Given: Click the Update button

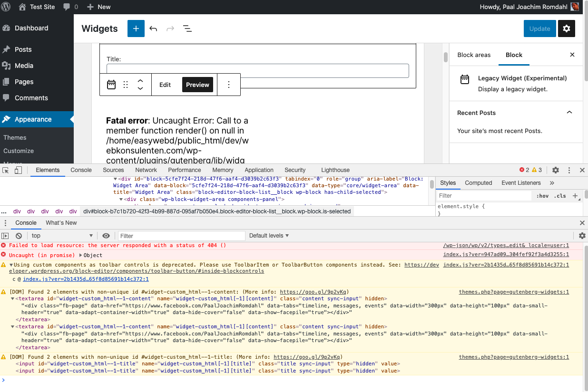Looking at the screenshot, I should (539, 29).
